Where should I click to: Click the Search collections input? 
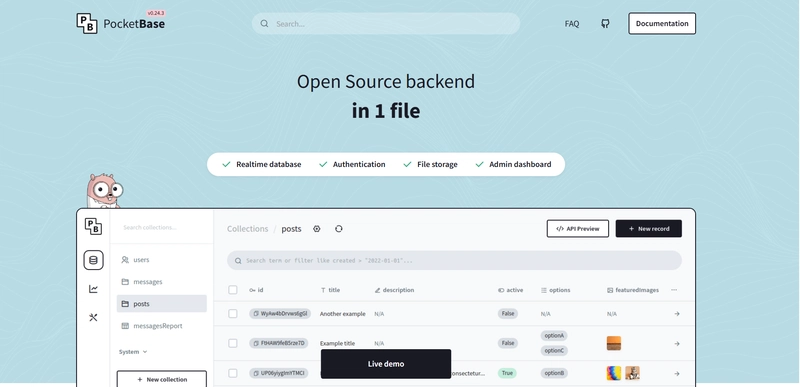162,227
